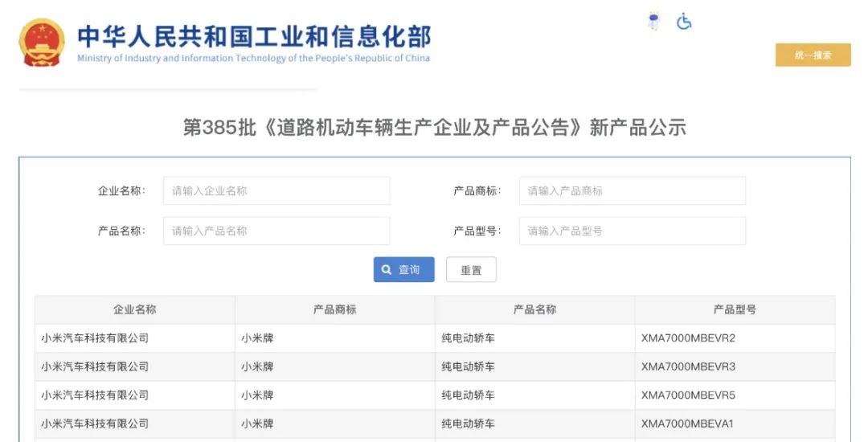Click 纯电动轿车 in the XMA7000MBEVR3 row

(468, 366)
